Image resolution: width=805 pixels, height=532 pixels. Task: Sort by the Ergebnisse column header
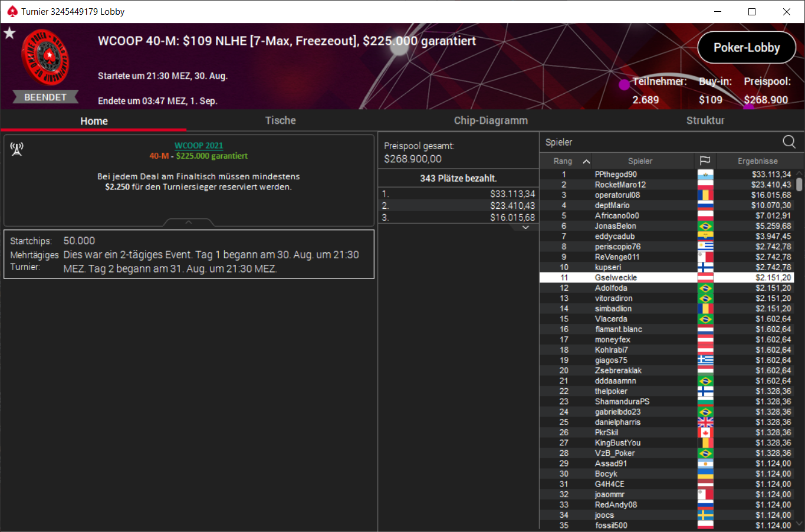tap(757, 161)
